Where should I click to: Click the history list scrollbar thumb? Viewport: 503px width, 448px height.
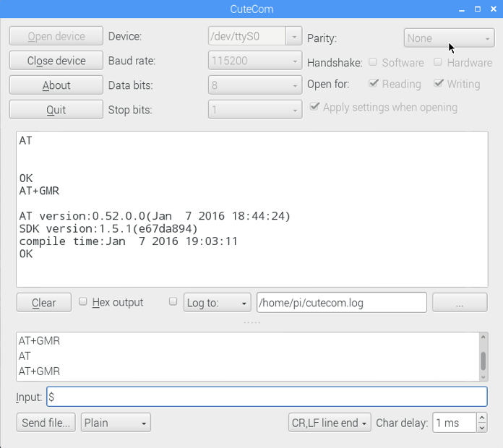point(483,361)
